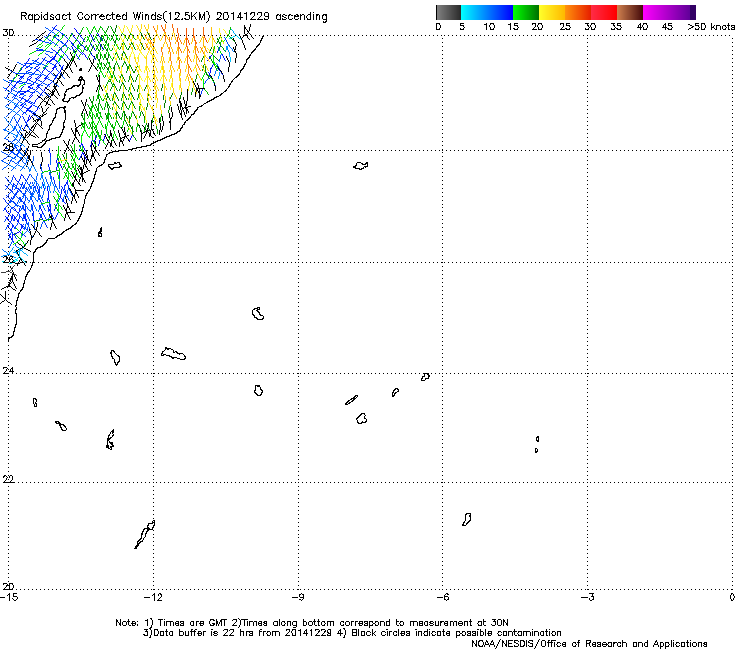Click the gray 0-5 knots color swatch
Screen dimensions: 740x650
pos(448,12)
